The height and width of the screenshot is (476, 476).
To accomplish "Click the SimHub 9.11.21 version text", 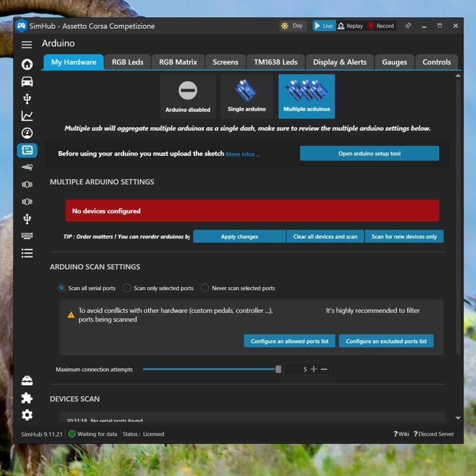I will (42, 434).
